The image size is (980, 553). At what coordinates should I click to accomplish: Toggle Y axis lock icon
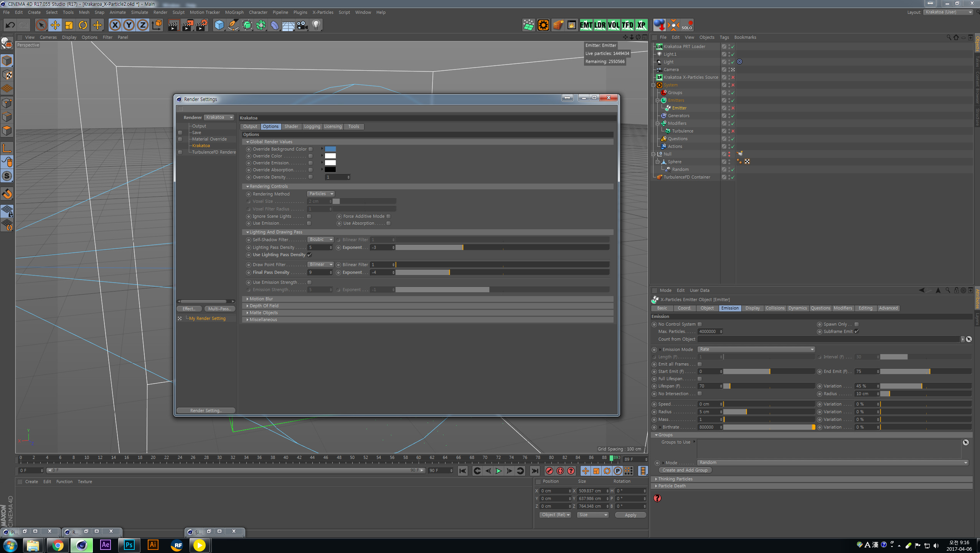pos(129,25)
